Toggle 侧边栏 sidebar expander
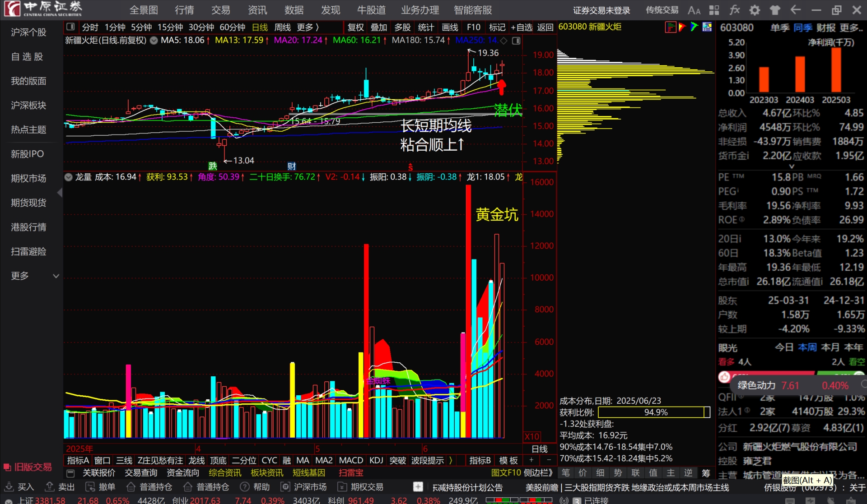 538,473
